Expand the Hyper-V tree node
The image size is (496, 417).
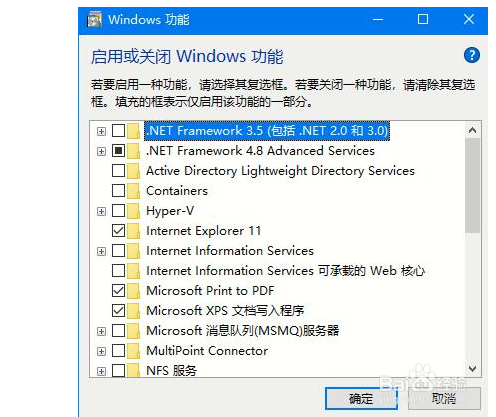pyautogui.click(x=101, y=211)
